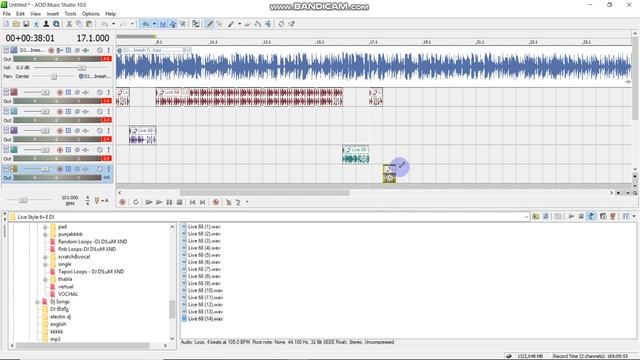Cut selection with the scissors icon
Viewport: 640px width, 360px height.
click(x=69, y=24)
